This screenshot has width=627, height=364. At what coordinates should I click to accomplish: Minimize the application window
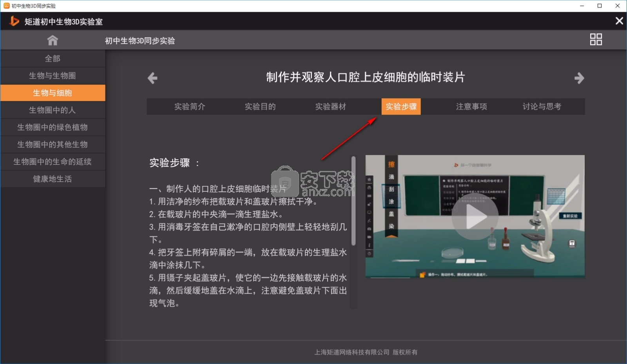coord(582,6)
